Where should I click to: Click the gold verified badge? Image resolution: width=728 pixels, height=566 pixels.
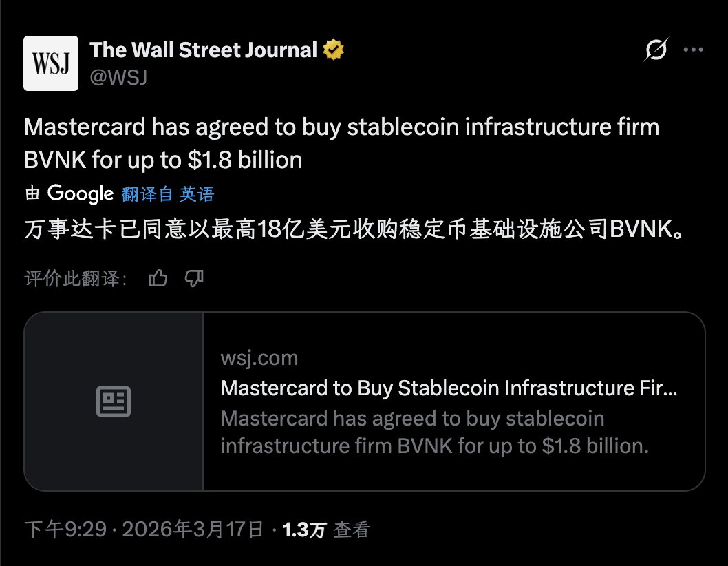pos(334,50)
